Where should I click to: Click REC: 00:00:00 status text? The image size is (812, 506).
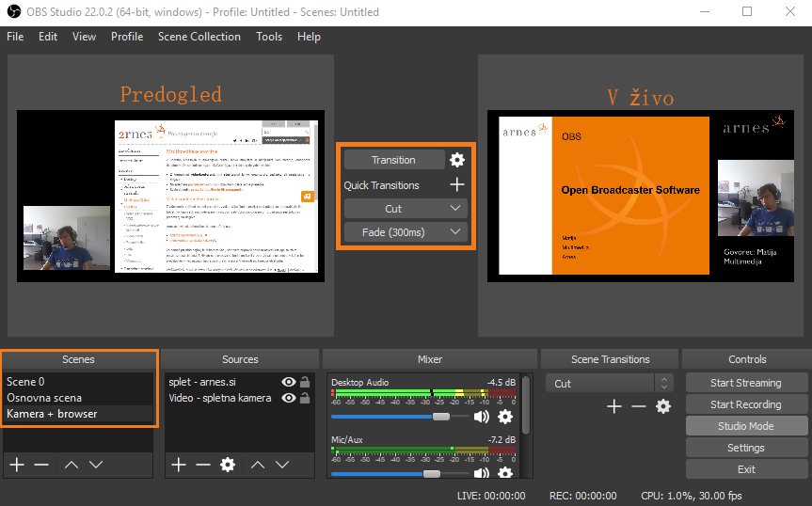pos(582,496)
